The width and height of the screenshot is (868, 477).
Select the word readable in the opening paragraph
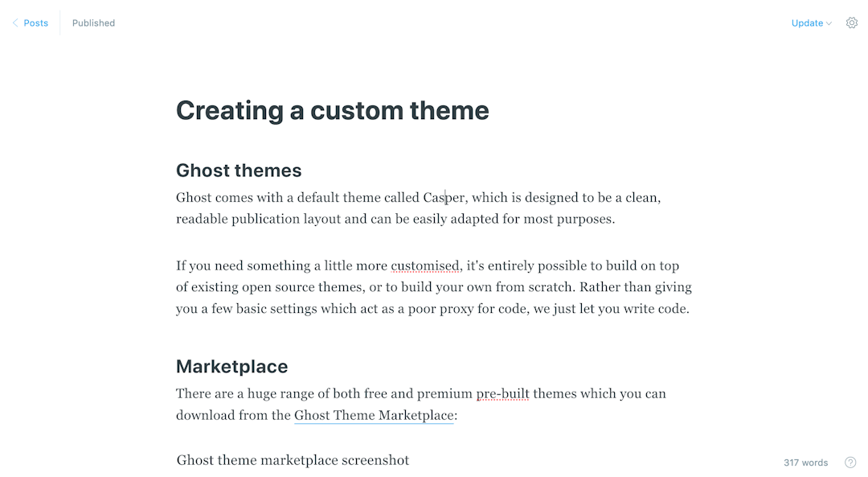tap(201, 218)
